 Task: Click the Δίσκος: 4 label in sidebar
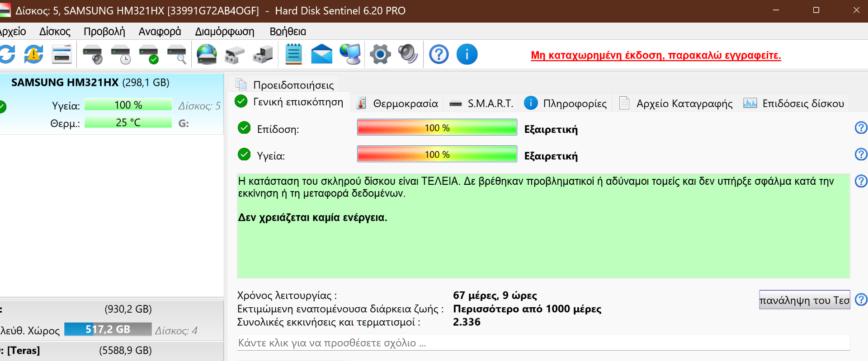click(176, 331)
